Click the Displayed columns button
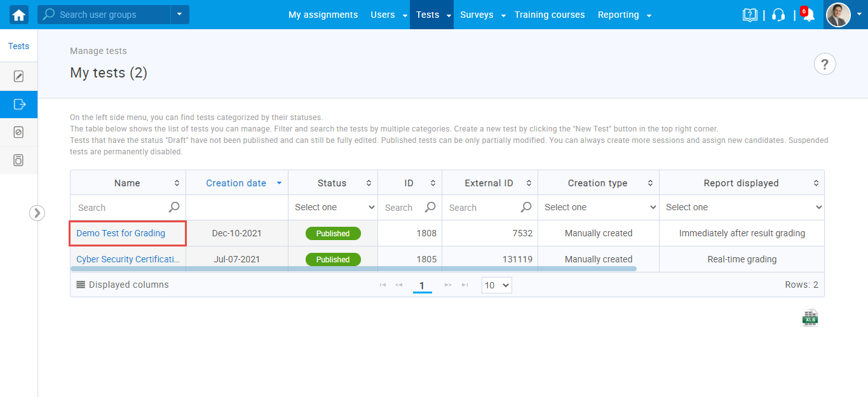 (123, 285)
